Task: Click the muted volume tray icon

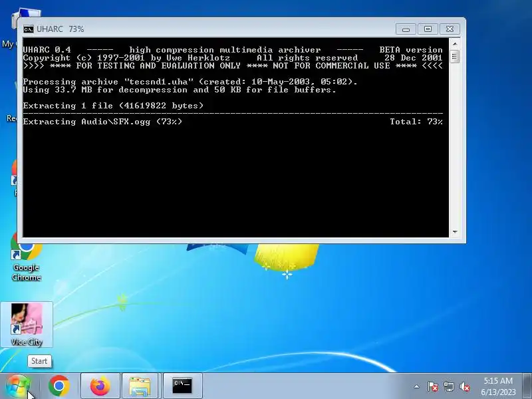Action: tap(465, 386)
